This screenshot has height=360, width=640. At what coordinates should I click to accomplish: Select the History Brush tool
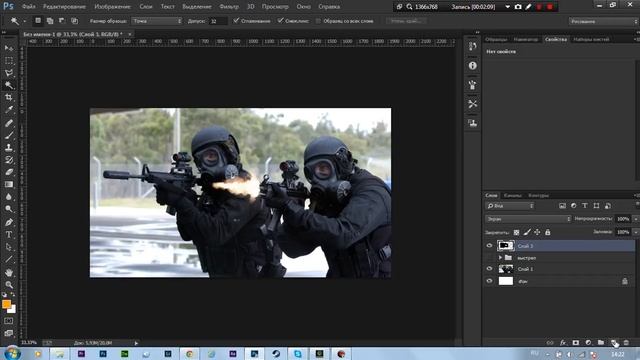coord(9,160)
